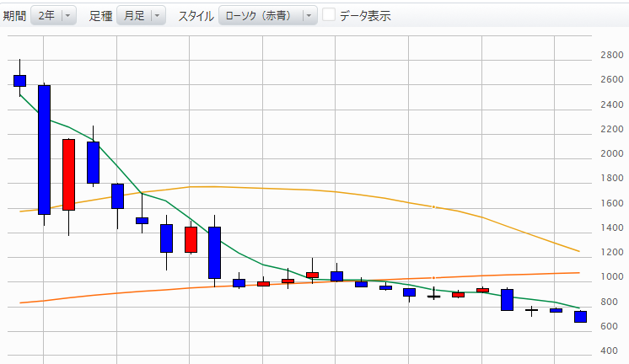629x364 pixels.
Task: Click the tallest blue candlestick from 2600 to 1550
Action: pos(44,150)
